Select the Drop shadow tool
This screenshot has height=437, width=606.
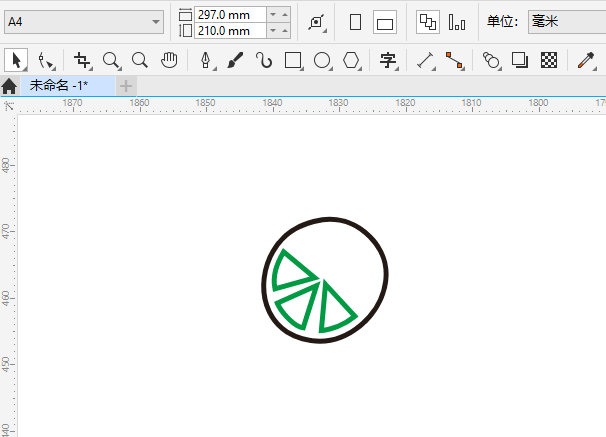coord(520,60)
